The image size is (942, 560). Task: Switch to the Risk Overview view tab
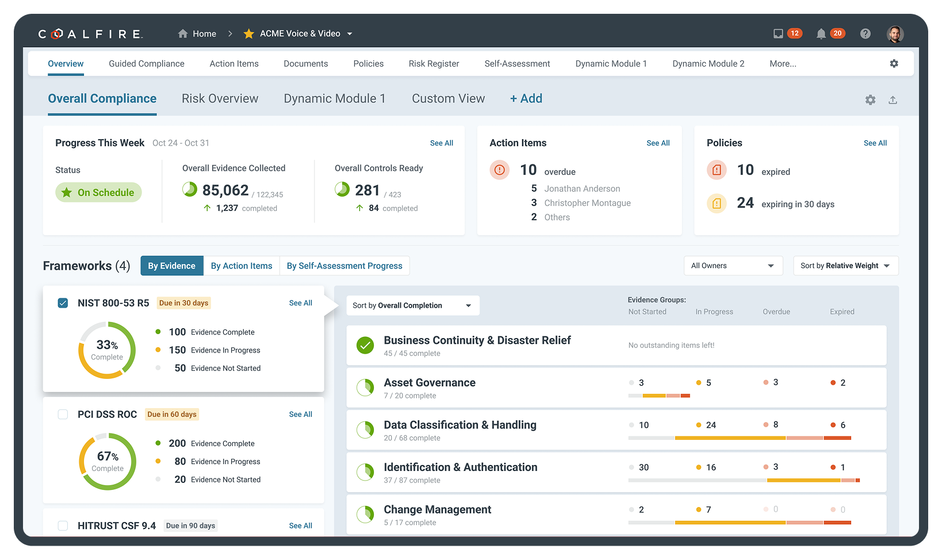(x=220, y=99)
